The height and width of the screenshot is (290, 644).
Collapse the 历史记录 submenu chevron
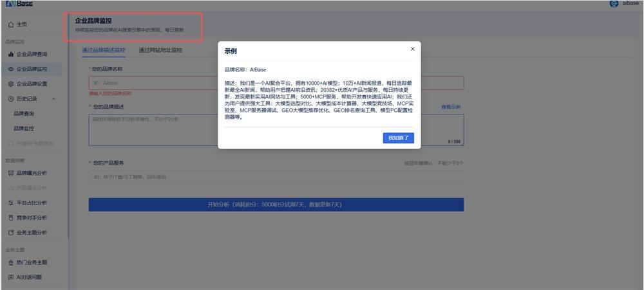[53, 98]
